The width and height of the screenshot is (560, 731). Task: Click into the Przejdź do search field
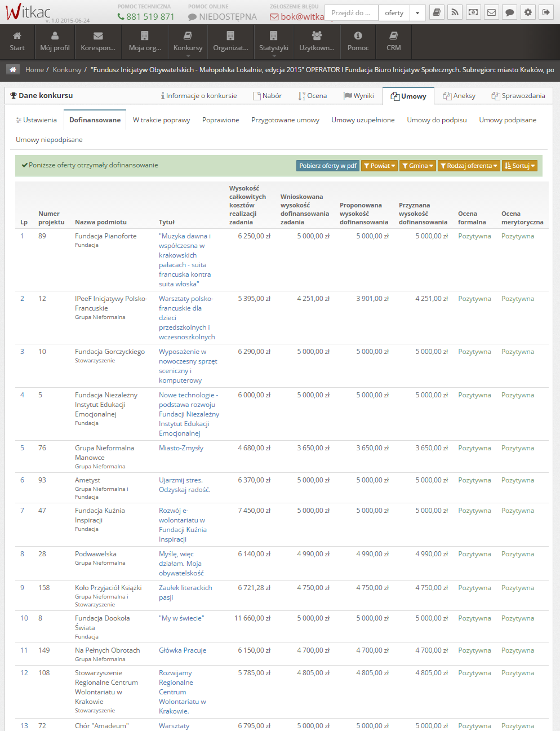pos(351,13)
